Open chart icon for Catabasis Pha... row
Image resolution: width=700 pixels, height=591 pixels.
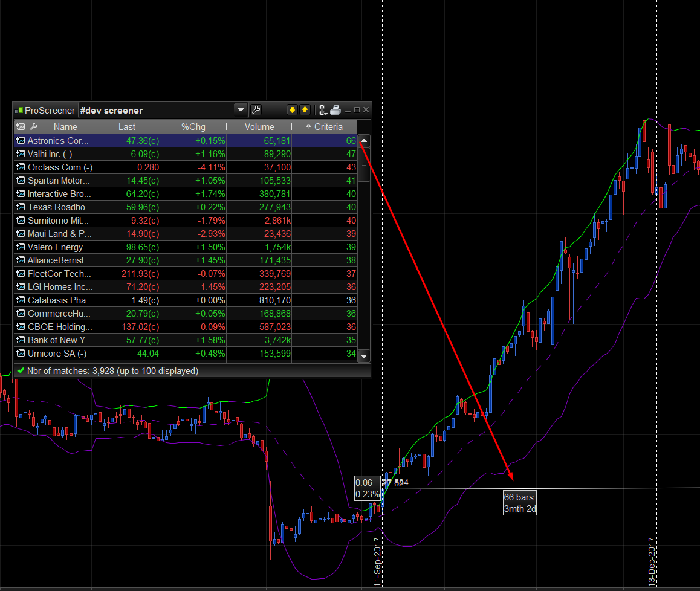pyautogui.click(x=21, y=300)
